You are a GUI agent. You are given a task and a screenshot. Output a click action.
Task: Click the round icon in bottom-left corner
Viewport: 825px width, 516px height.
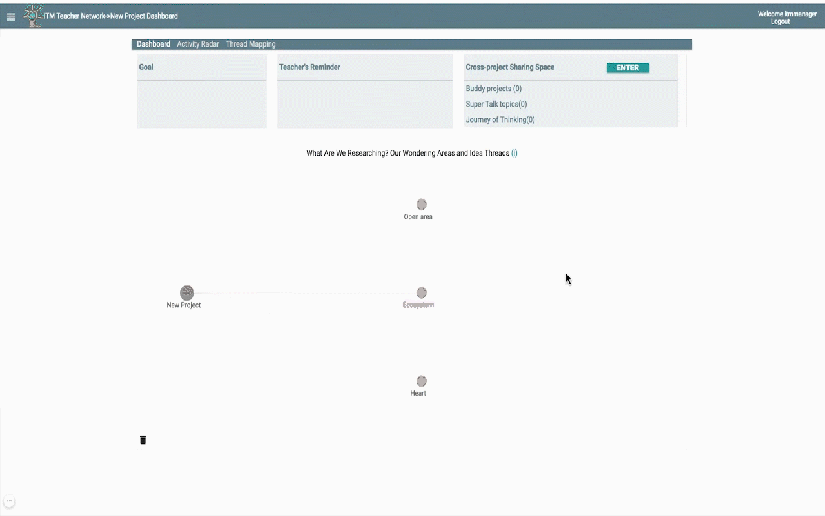10,501
